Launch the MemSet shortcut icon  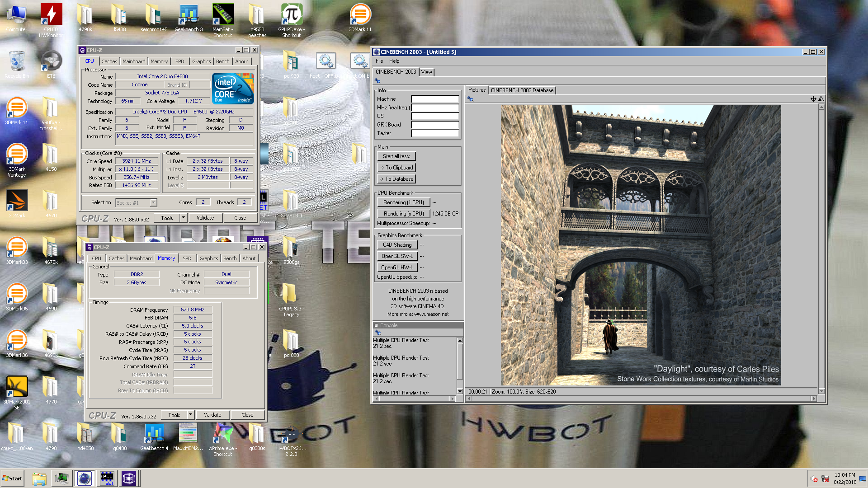point(223,20)
